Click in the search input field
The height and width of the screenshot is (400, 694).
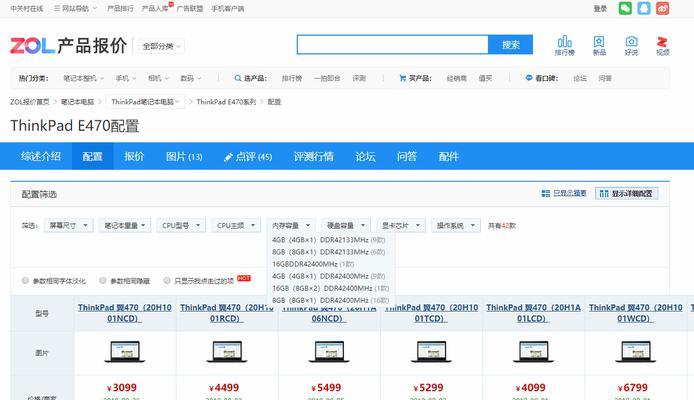393,45
